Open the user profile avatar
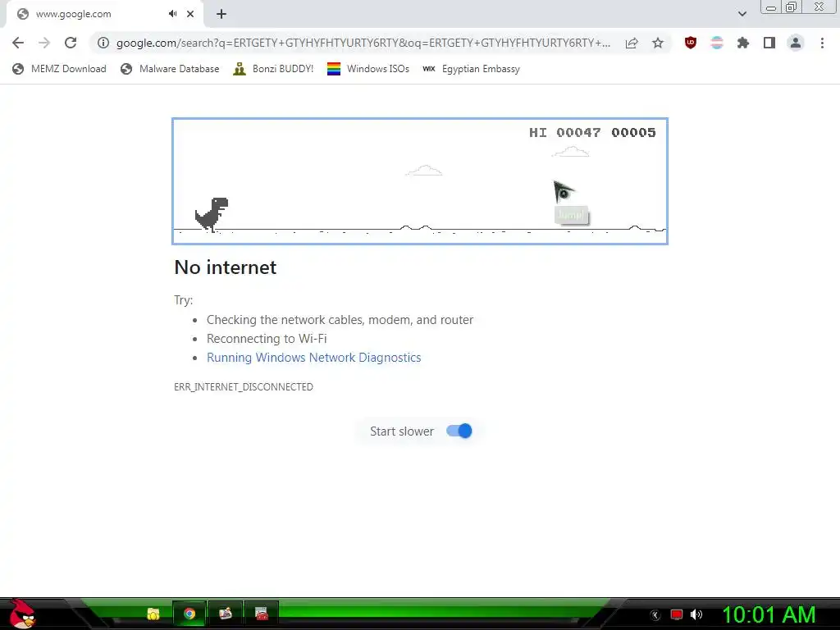The height and width of the screenshot is (630, 840). pos(796,43)
